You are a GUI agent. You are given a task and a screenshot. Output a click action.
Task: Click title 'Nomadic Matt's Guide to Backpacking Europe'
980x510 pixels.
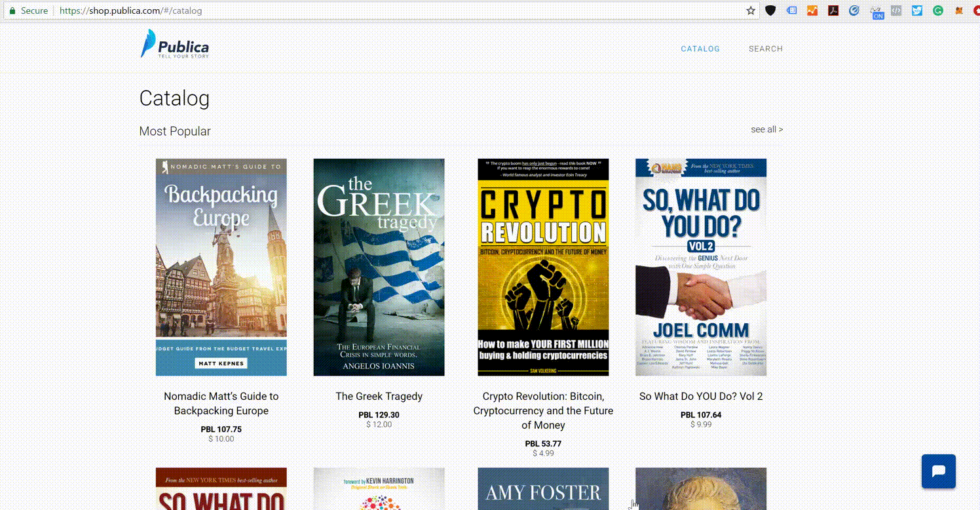pos(221,403)
